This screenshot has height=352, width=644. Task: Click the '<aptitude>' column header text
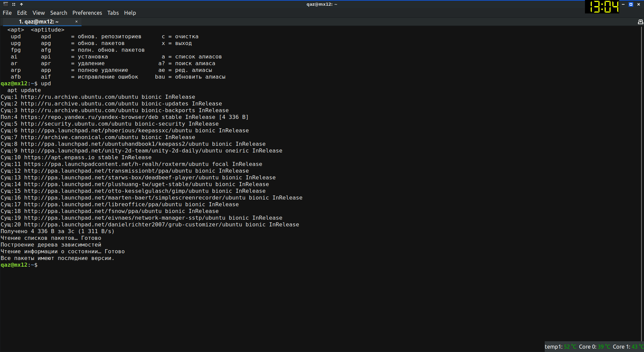[x=48, y=30]
